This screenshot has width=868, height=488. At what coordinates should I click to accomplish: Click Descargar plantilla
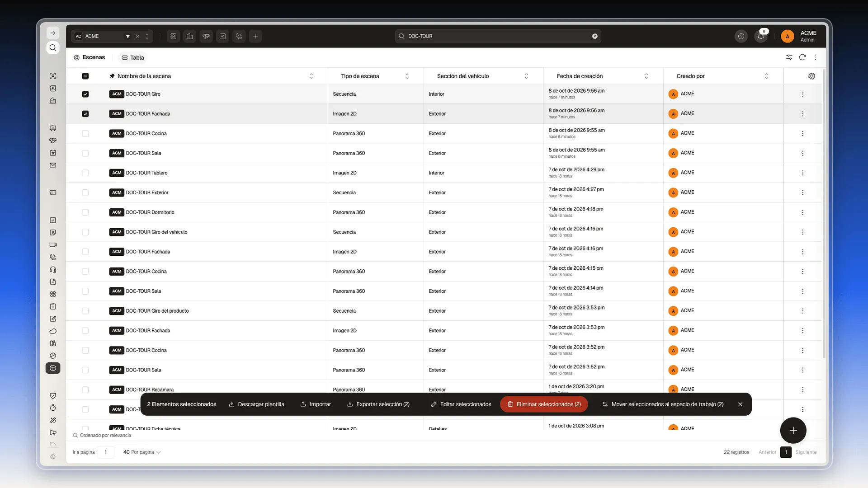[257, 404]
